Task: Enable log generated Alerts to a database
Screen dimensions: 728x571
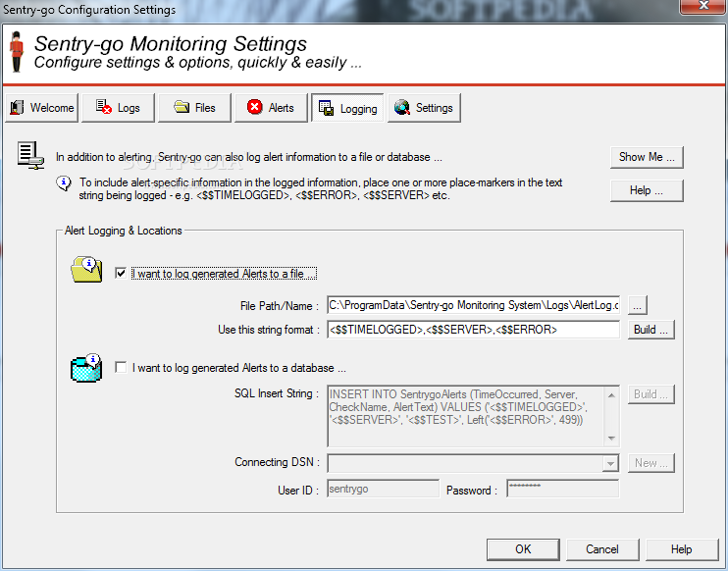Action: pyautogui.click(x=121, y=368)
